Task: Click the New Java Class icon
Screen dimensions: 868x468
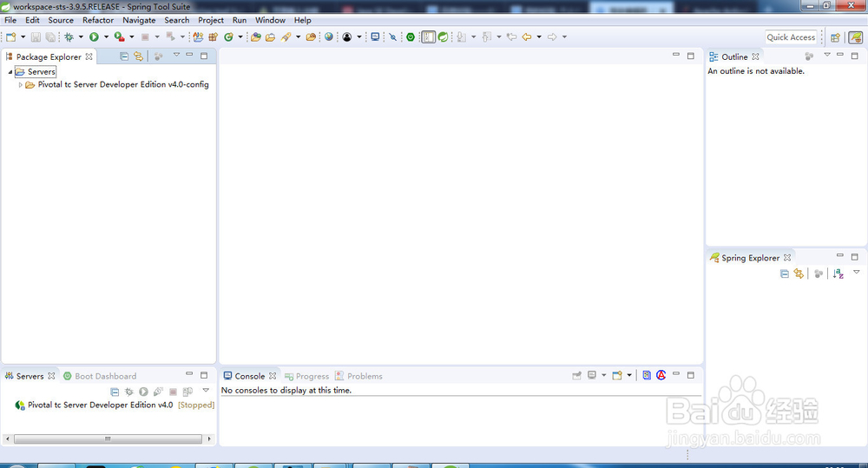Action: pyautogui.click(x=228, y=37)
